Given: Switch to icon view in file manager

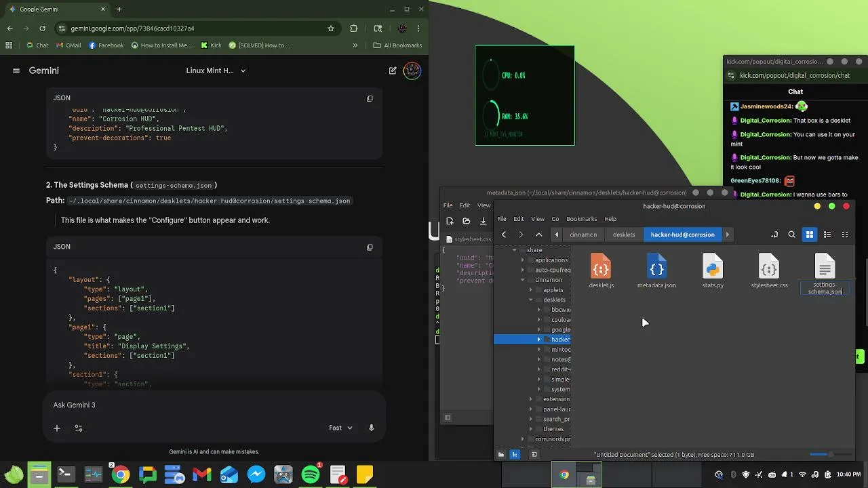Looking at the screenshot, I should [810, 235].
